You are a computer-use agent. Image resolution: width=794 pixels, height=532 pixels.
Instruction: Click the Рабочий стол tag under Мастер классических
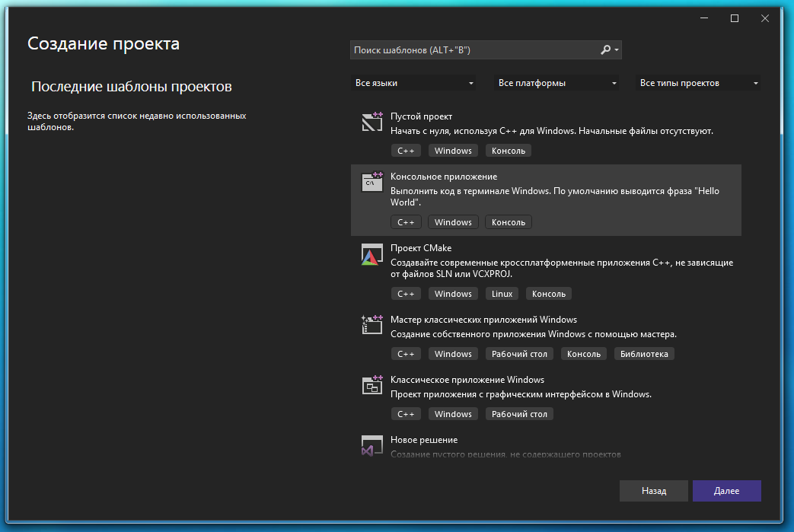tap(519, 354)
